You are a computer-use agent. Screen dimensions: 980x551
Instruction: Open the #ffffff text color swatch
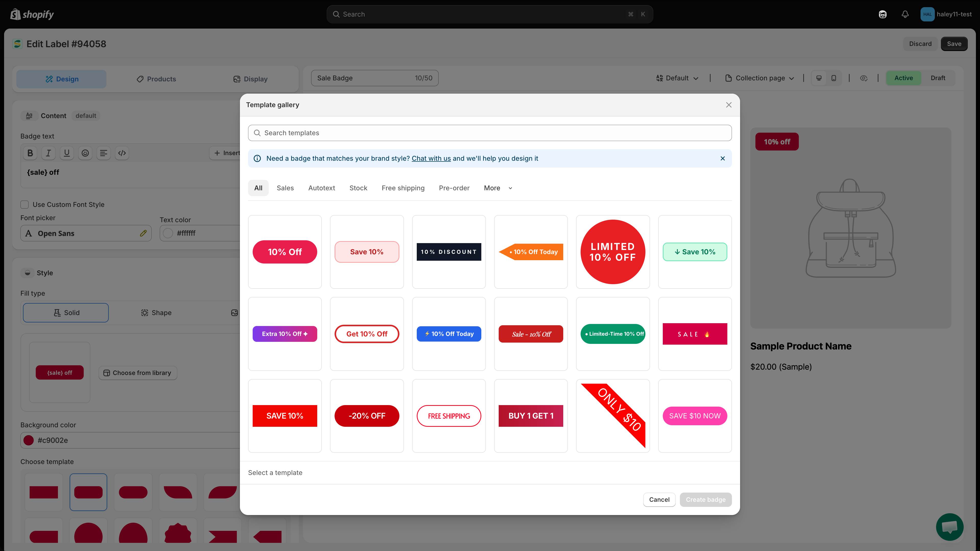[168, 233]
